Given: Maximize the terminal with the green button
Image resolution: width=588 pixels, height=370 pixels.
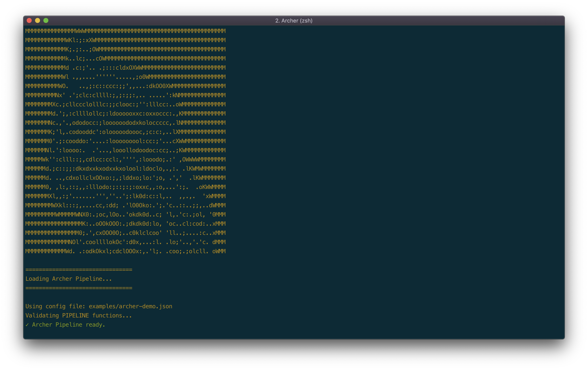Looking at the screenshot, I should (46, 20).
